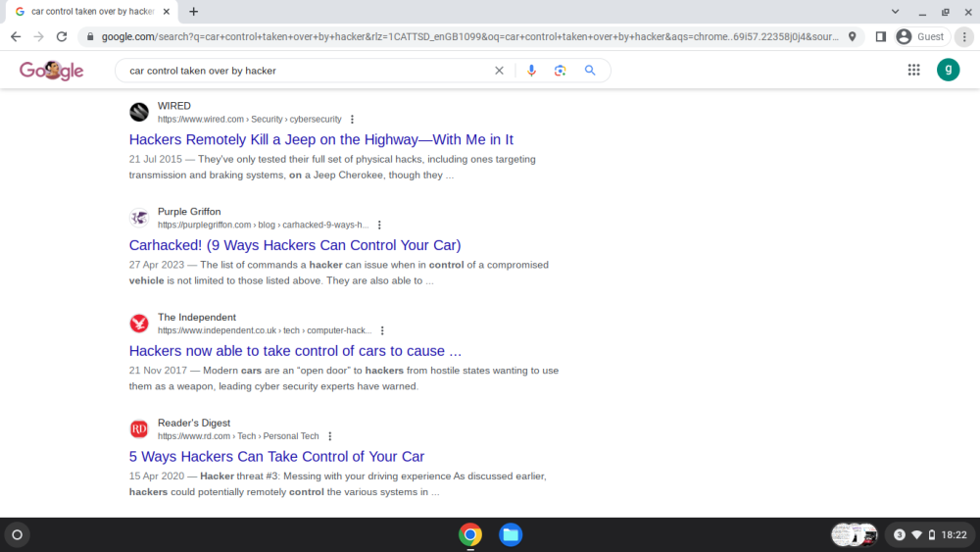Open Chrome's three-dot menu
The width and height of the screenshot is (980, 552).
pos(964,37)
